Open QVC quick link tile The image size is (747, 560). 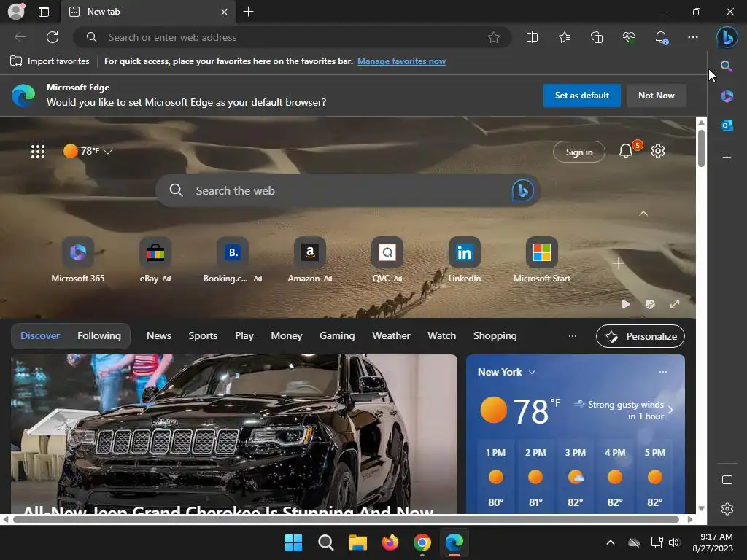tap(387, 260)
